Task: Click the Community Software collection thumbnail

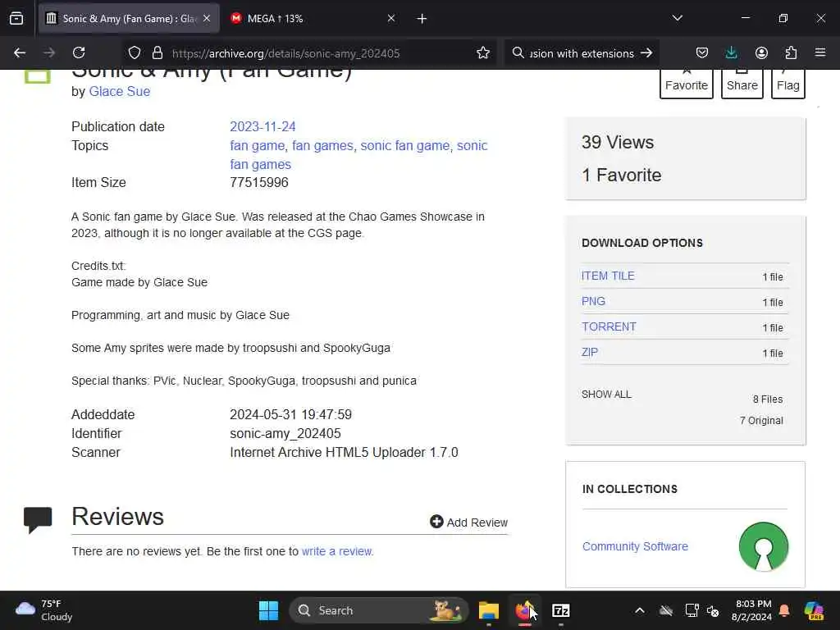Action: tap(764, 546)
